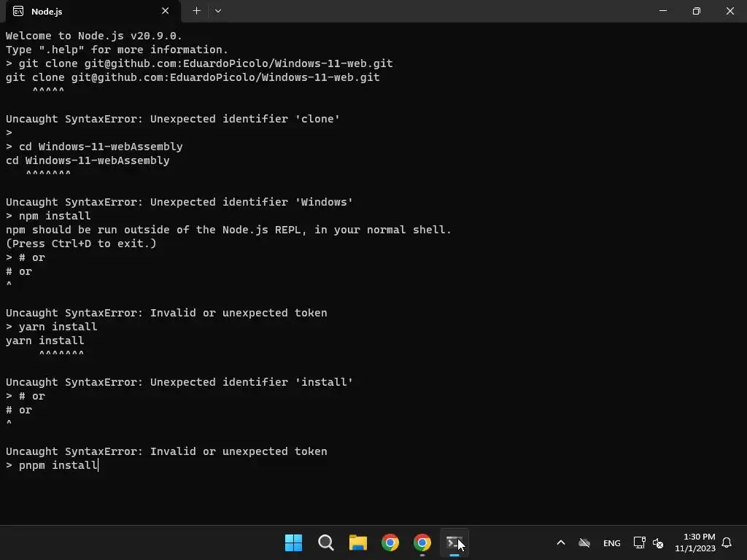Screen dimensions: 747x560
Task: Open the Windows Start menu
Action: [293, 542]
